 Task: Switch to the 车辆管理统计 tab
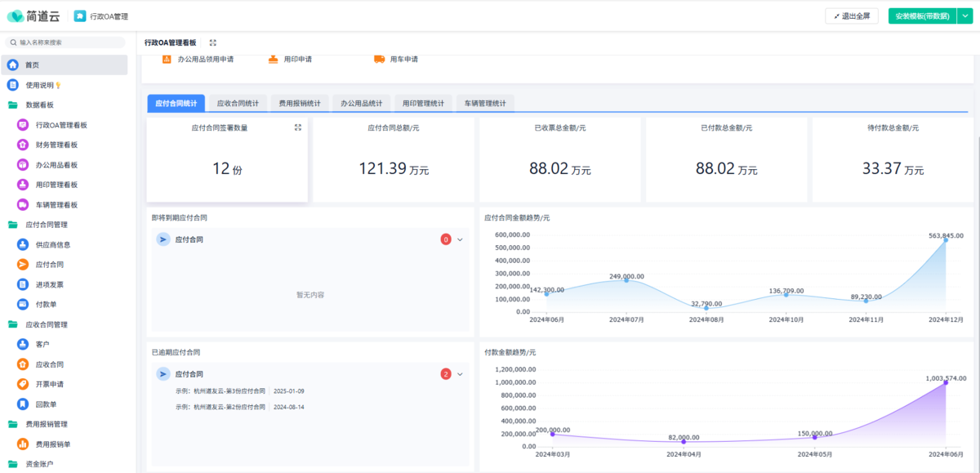[x=485, y=104]
